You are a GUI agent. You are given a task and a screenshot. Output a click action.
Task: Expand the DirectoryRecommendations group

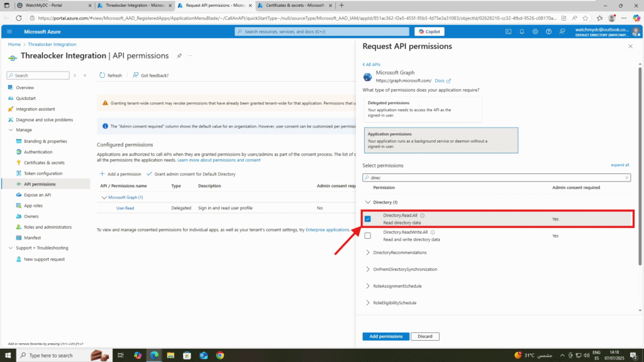tap(367, 253)
